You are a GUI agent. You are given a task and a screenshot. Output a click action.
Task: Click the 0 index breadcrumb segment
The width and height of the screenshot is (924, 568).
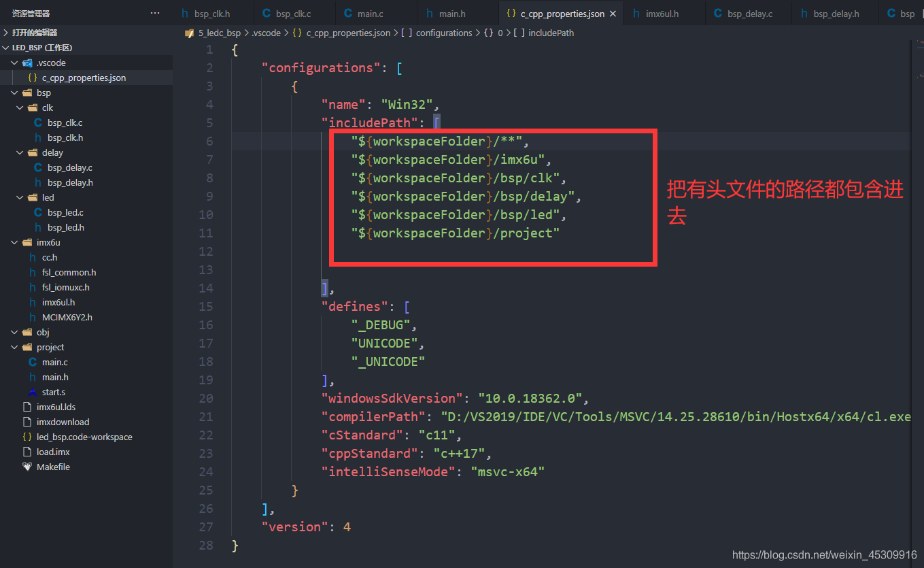point(500,33)
